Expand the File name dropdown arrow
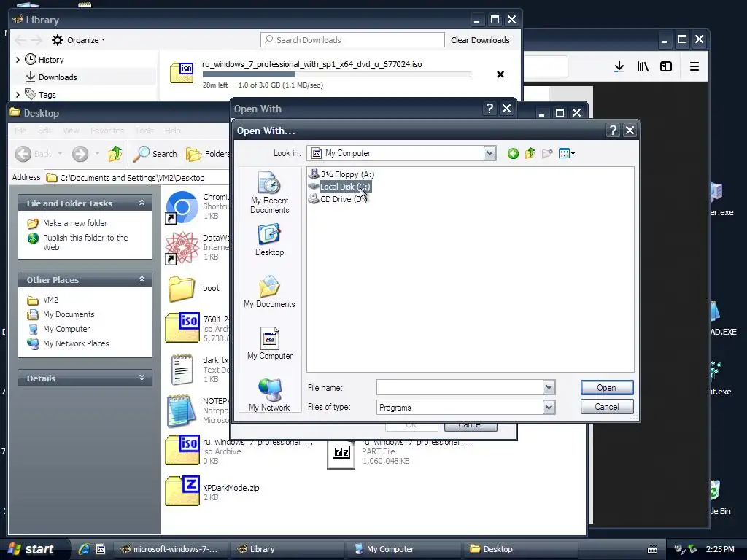This screenshot has width=747, height=560. point(549,388)
